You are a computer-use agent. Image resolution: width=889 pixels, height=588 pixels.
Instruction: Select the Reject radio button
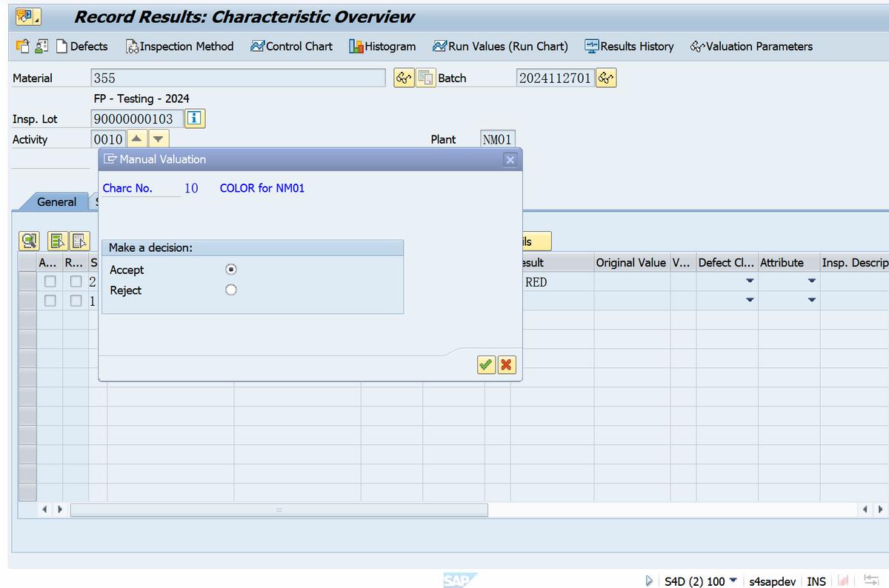pos(231,290)
